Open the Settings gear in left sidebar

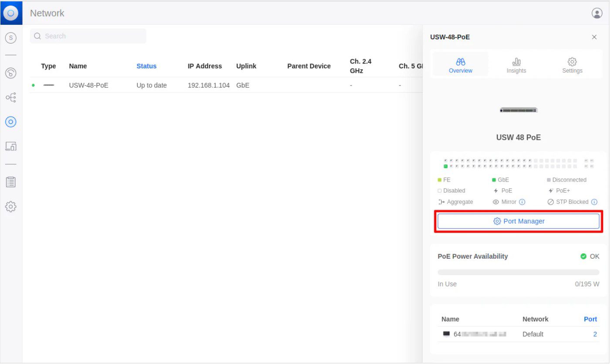11,207
